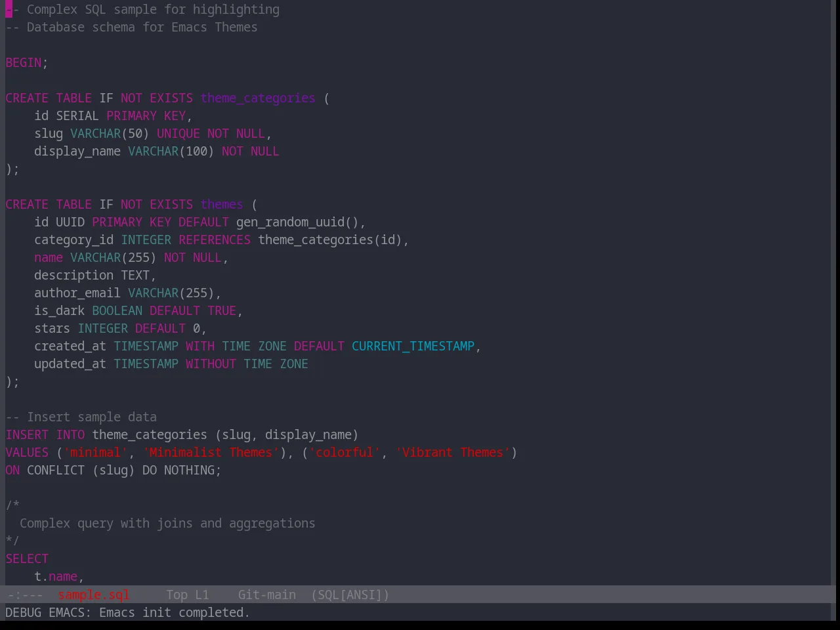This screenshot has height=630, width=840.
Task: Click SERIAL in the id SERIAL PRIMARY KEY line
Action: 77,115
